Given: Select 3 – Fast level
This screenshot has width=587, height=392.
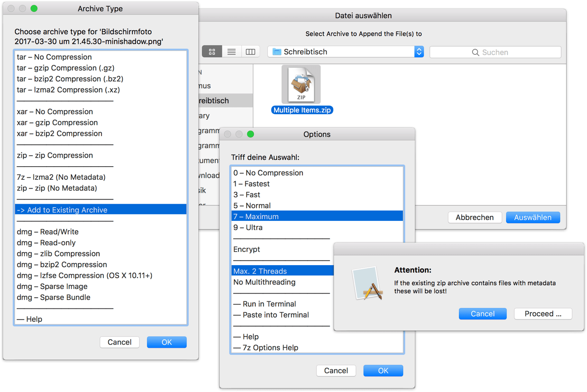Looking at the screenshot, I should (x=317, y=195).
